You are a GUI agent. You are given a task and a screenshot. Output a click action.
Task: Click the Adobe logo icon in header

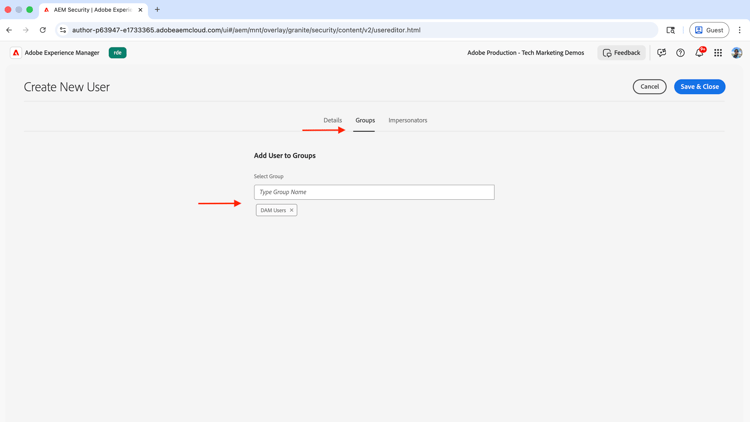tap(16, 53)
